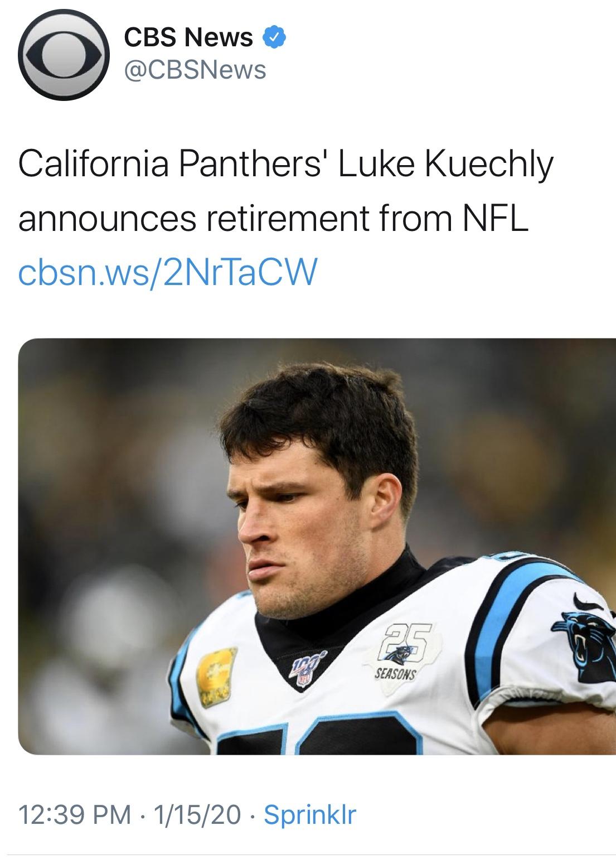Open the Sprinklr source label
616x864 pixels.
(310, 815)
